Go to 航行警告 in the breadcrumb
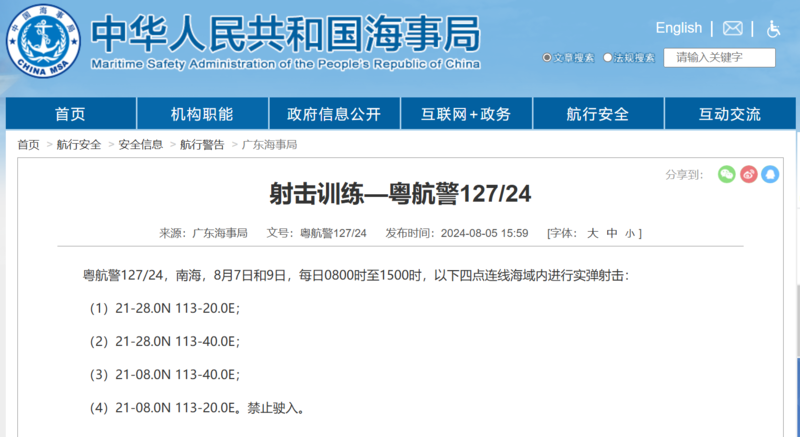Viewport: 800px width, 437px height. coord(202,145)
